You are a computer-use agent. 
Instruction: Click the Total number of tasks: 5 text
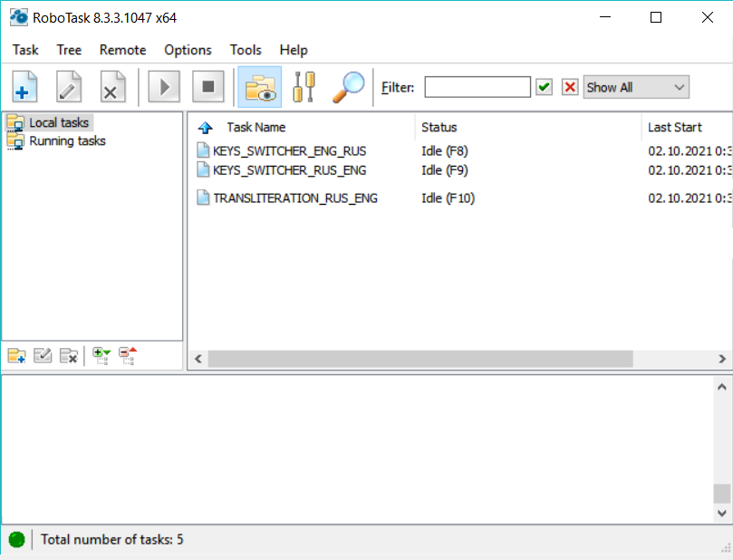112,539
